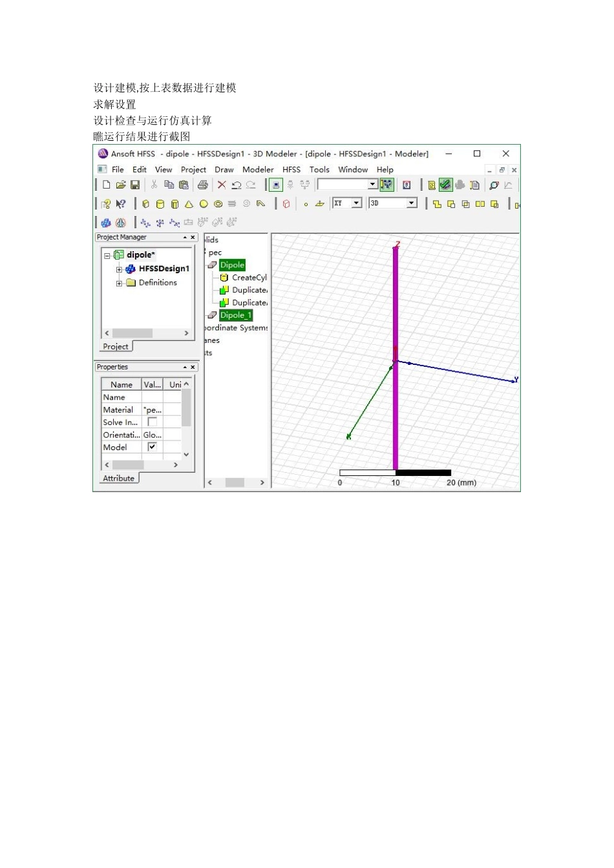
Task: Click the Properties vertical scrollbar down arrow
Action: point(186,455)
